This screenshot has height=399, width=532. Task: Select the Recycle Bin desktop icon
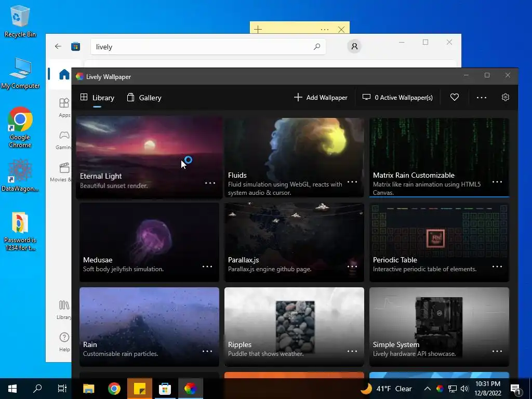tap(20, 21)
